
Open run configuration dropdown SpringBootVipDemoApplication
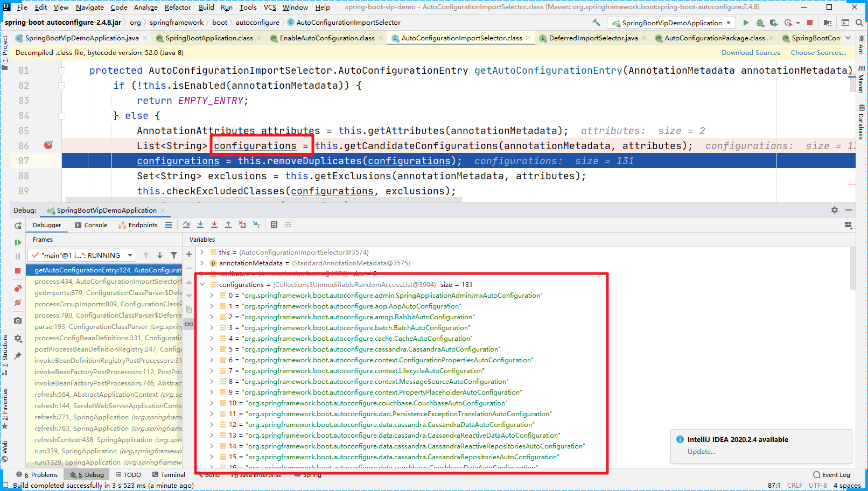pyautogui.click(x=671, y=23)
